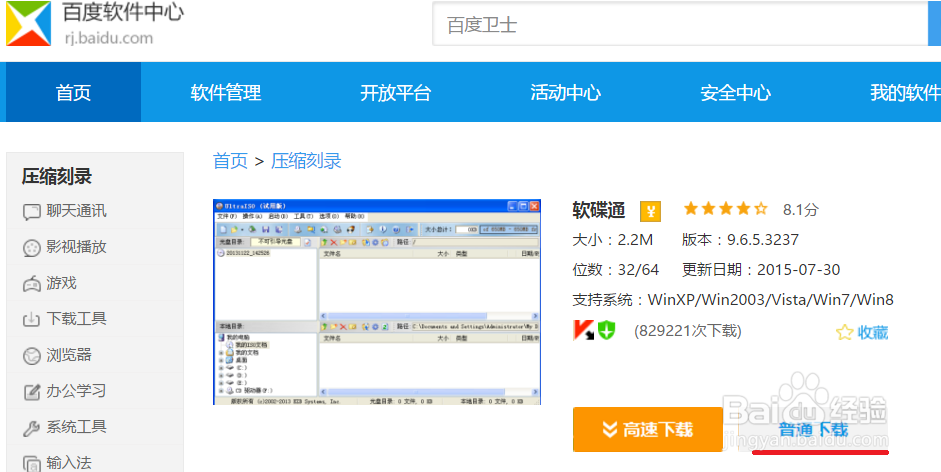This screenshot has width=941, height=472.
Task: Click the 软碟通 software title
Action: pos(598,210)
